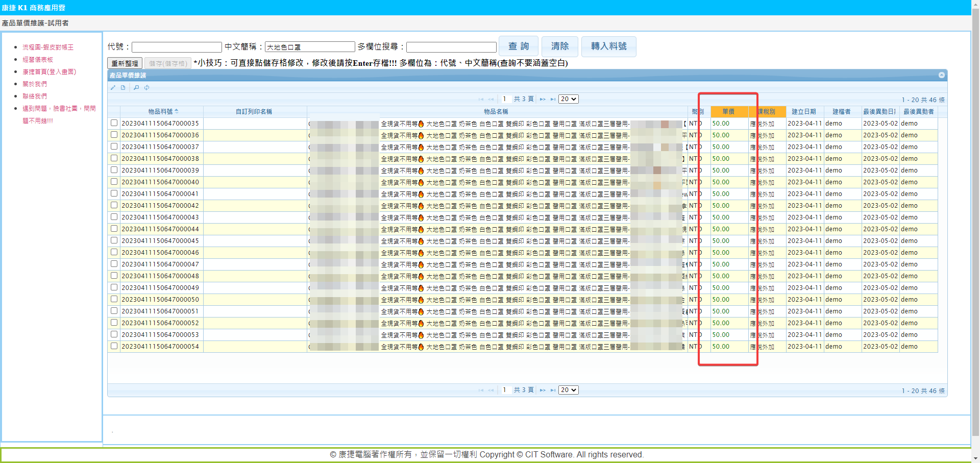This screenshot has height=463, width=980.
Task: Select checkbox for item 20230411150647000042
Action: (114, 205)
